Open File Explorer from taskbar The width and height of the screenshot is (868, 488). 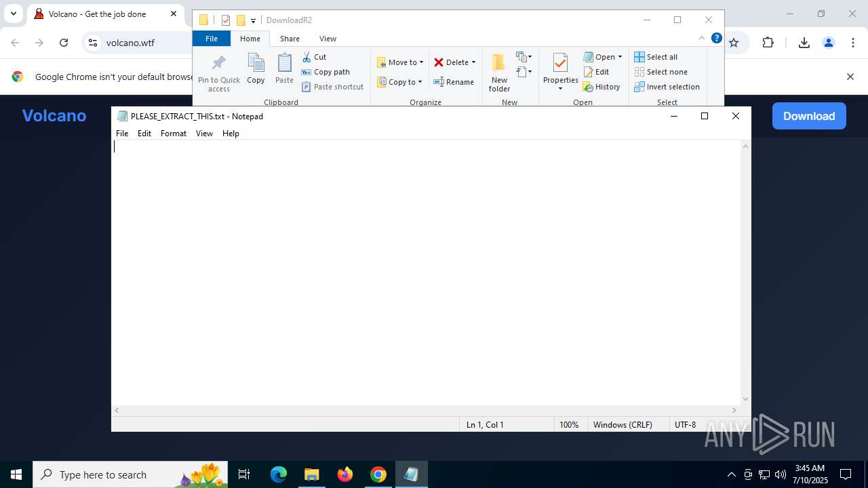[311, 474]
